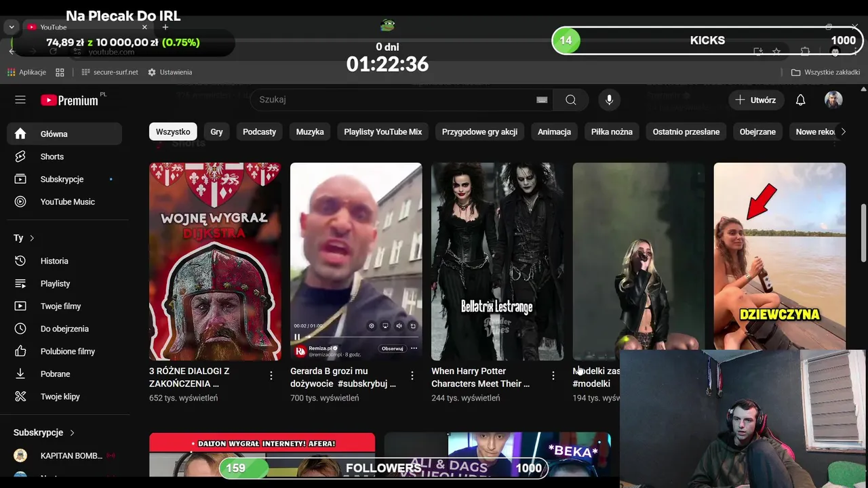Open KAPITAN BOMB... subscription channel
The width and height of the screenshot is (868, 488).
pos(64,455)
